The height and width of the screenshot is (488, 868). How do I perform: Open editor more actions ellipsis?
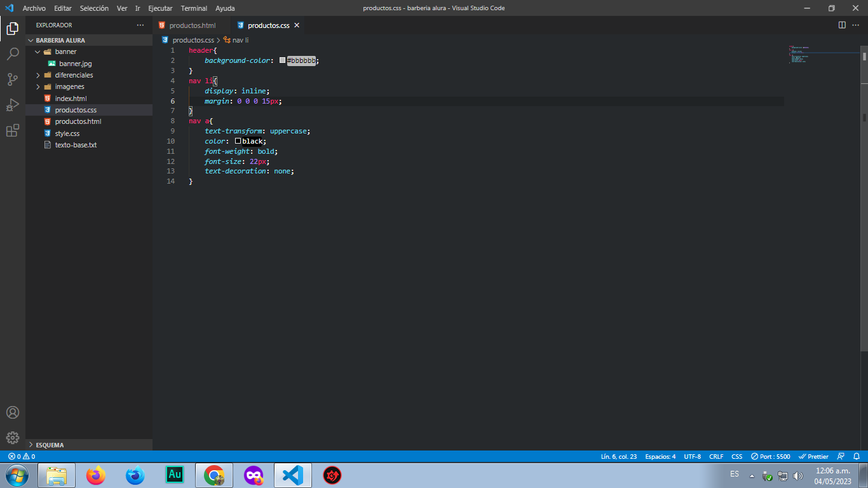[x=856, y=25]
